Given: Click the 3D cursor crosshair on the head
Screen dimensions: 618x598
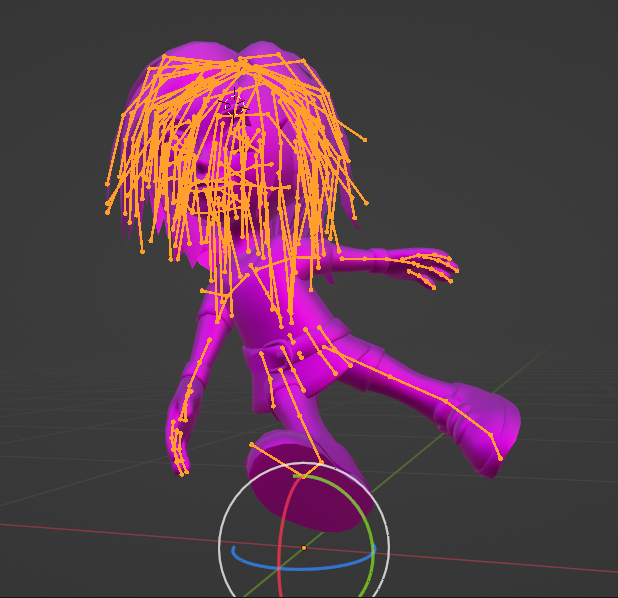Looking at the screenshot, I should click(234, 106).
